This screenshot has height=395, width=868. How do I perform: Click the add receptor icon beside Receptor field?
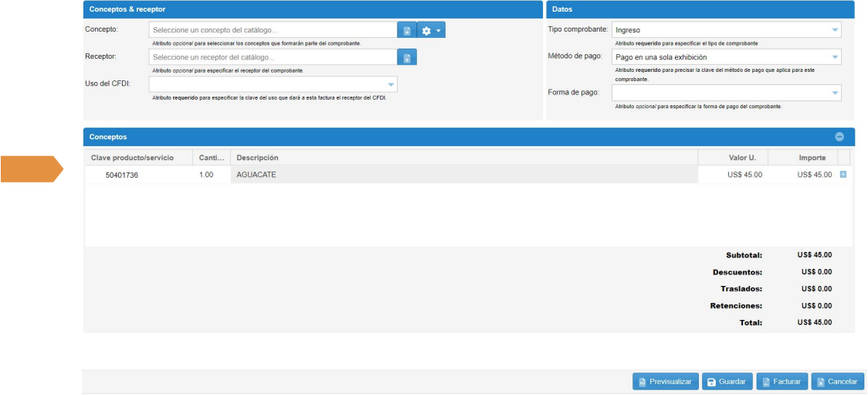407,57
